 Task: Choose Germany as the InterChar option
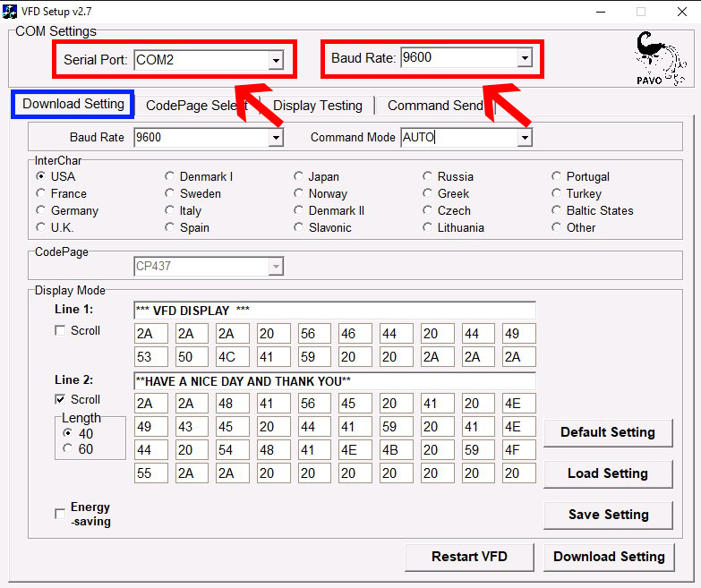coord(41,211)
